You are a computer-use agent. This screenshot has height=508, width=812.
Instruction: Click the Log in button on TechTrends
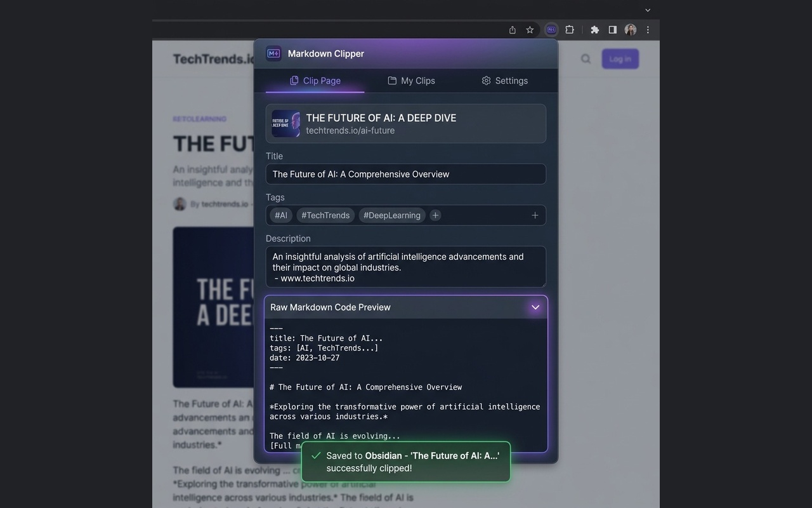620,59
